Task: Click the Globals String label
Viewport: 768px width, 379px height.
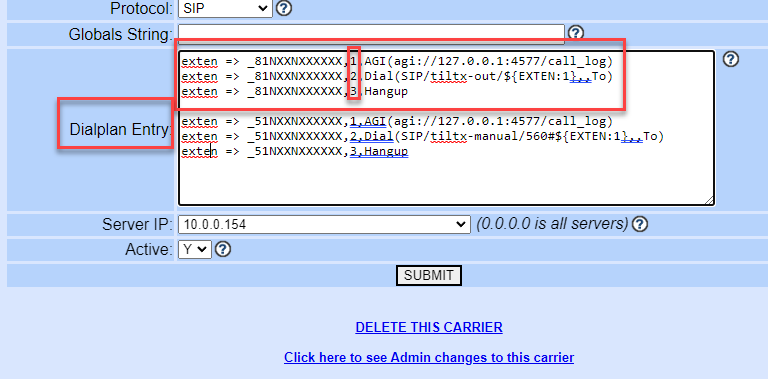Action: click(121, 34)
